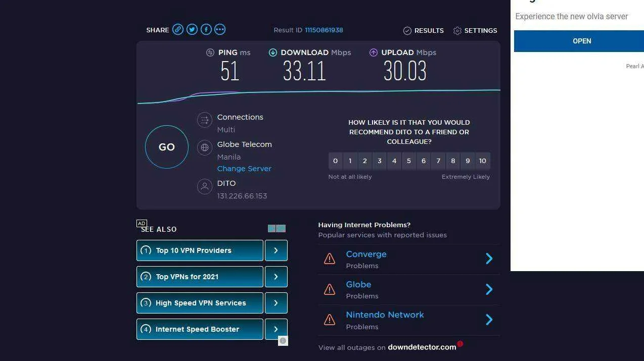Viewport: 644px width, 361px height.
Task: Open Top VPNs for 2021 link
Action: coord(200,277)
